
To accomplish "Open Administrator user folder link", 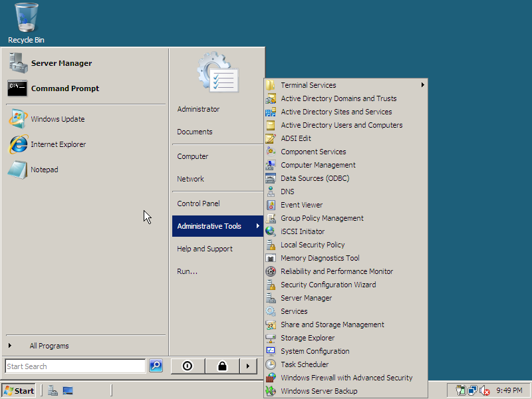I will point(217,109).
